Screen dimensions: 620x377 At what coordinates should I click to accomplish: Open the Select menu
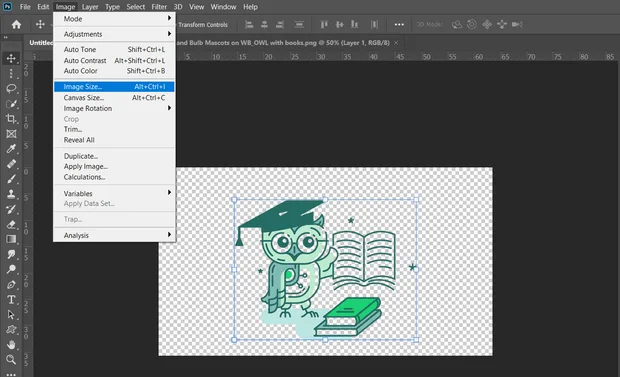click(136, 7)
